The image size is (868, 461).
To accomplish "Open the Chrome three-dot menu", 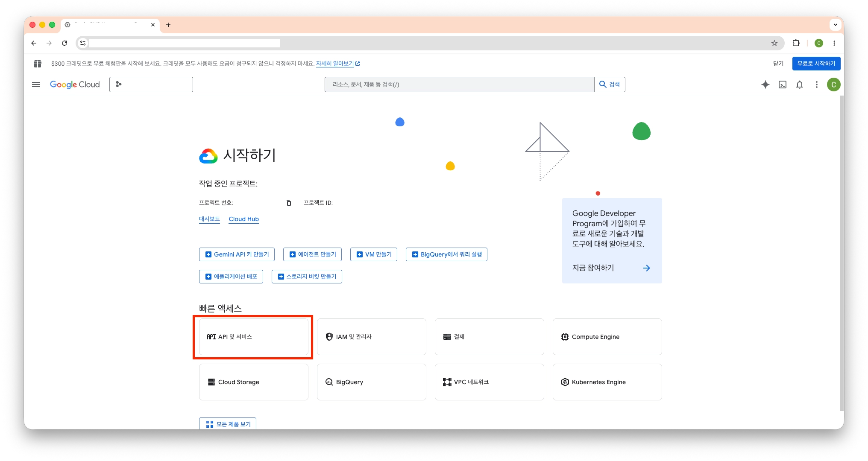I will (x=834, y=43).
